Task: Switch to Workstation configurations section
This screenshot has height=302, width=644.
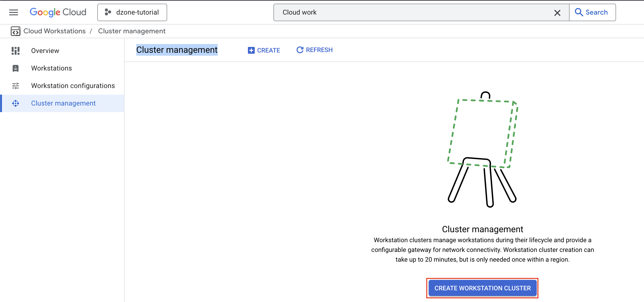Action: point(73,86)
